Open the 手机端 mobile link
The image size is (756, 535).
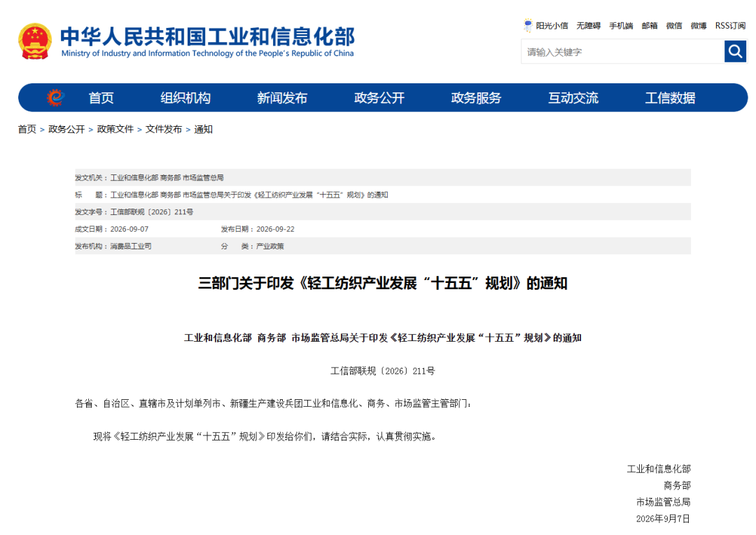pyautogui.click(x=621, y=26)
